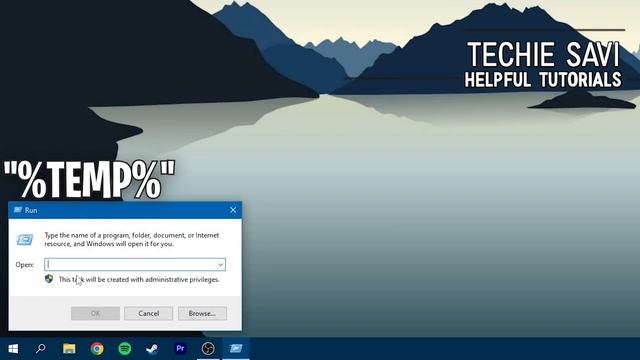Click the Cancel button

(x=149, y=313)
